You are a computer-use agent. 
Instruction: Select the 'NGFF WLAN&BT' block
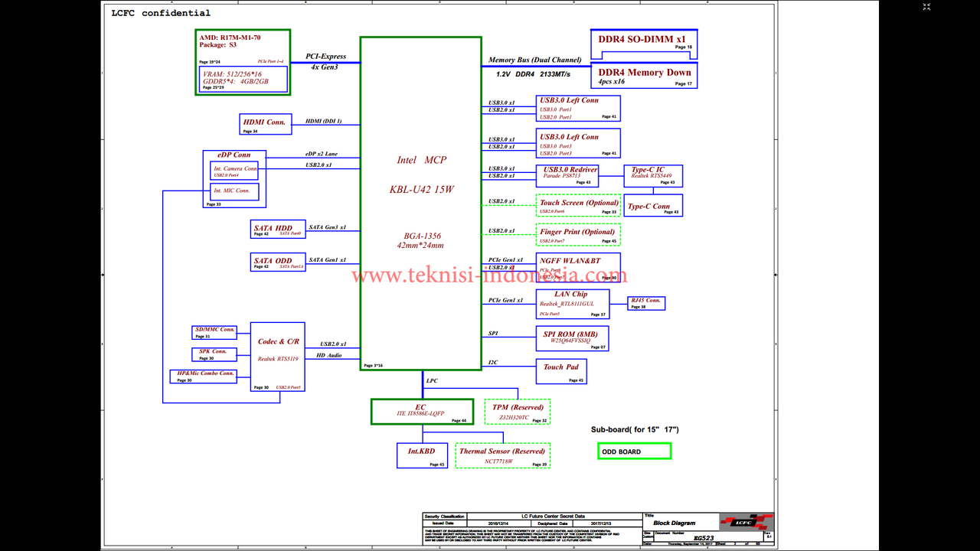(x=578, y=267)
